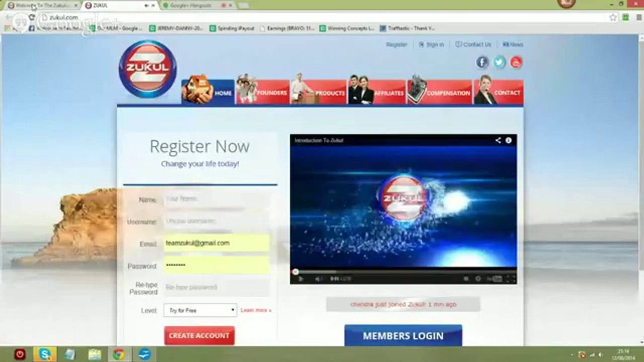The height and width of the screenshot is (362, 644).
Task: Open the PRODUCTS navigation tab
Action: (x=318, y=92)
